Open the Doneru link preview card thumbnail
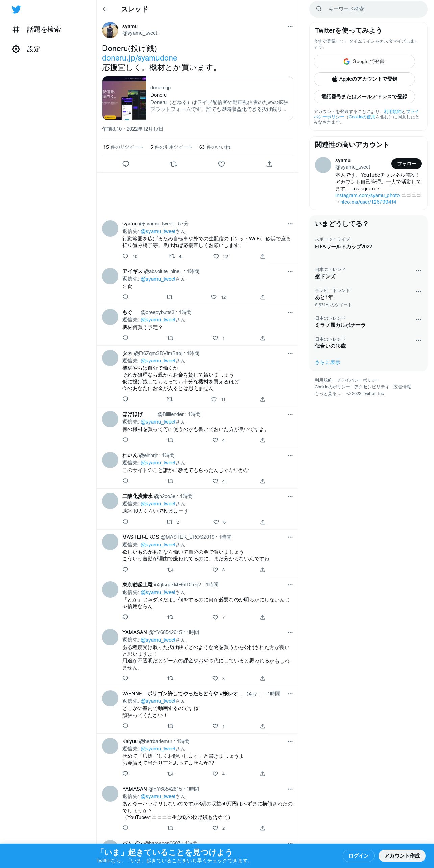 point(124,98)
